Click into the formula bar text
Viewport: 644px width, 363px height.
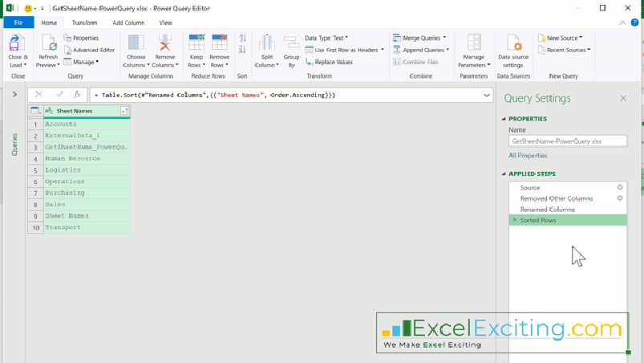click(287, 95)
